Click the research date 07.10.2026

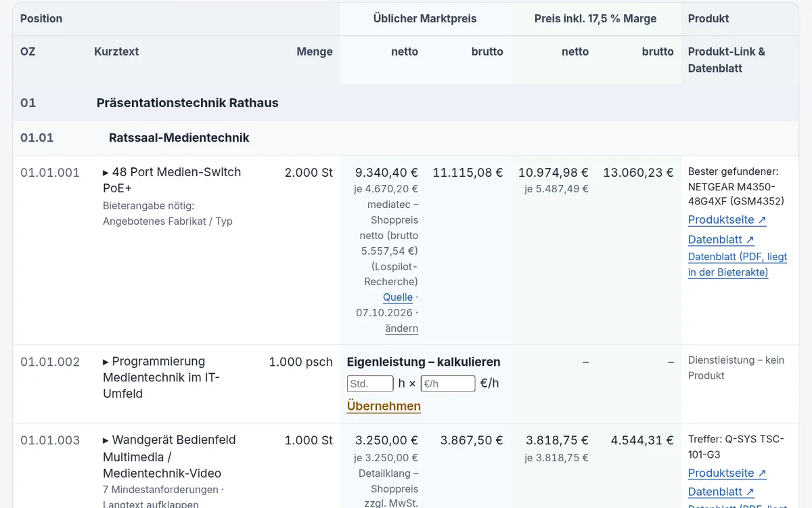(384, 312)
